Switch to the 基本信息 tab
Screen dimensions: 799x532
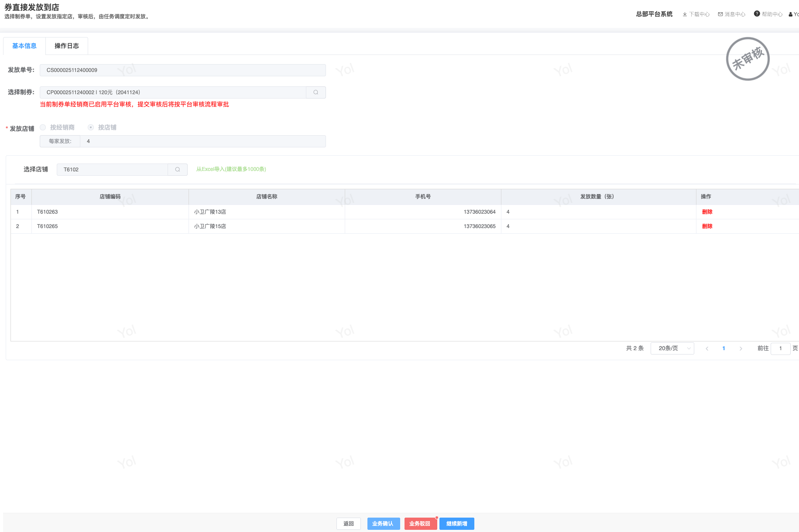click(x=24, y=46)
